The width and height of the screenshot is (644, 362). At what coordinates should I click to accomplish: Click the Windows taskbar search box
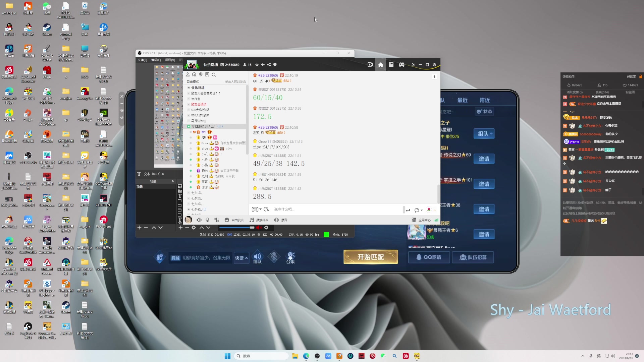261,356
